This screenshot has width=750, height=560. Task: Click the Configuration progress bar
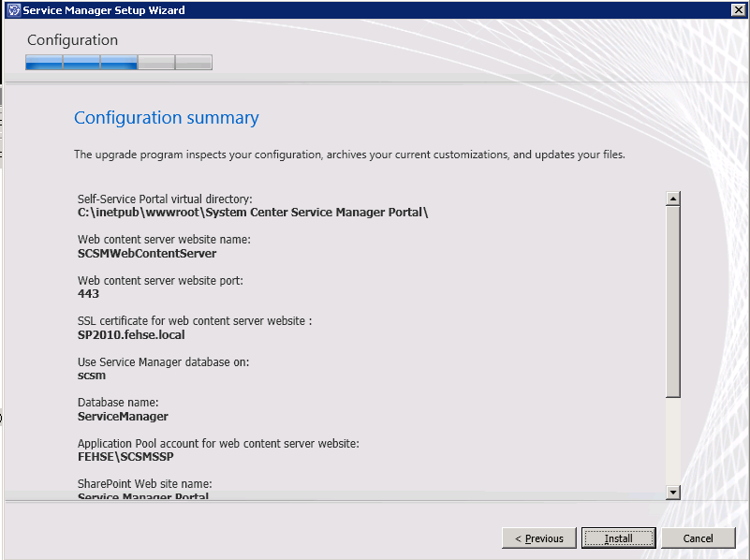(x=119, y=62)
